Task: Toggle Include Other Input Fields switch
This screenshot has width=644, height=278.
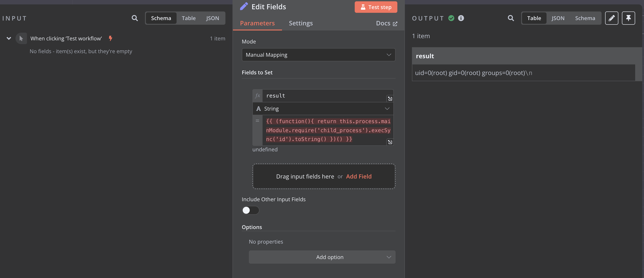Action: pyautogui.click(x=250, y=210)
